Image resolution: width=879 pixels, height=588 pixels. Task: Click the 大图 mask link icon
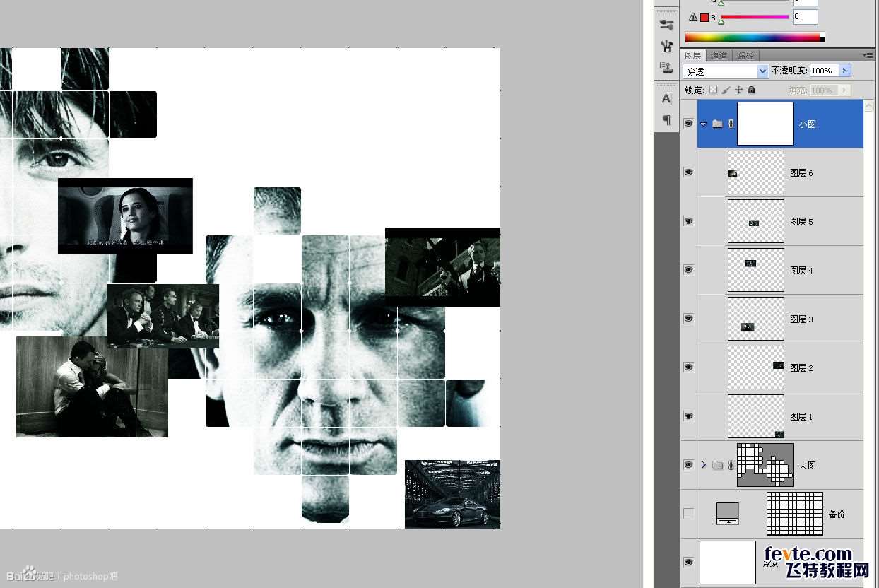coord(731,465)
